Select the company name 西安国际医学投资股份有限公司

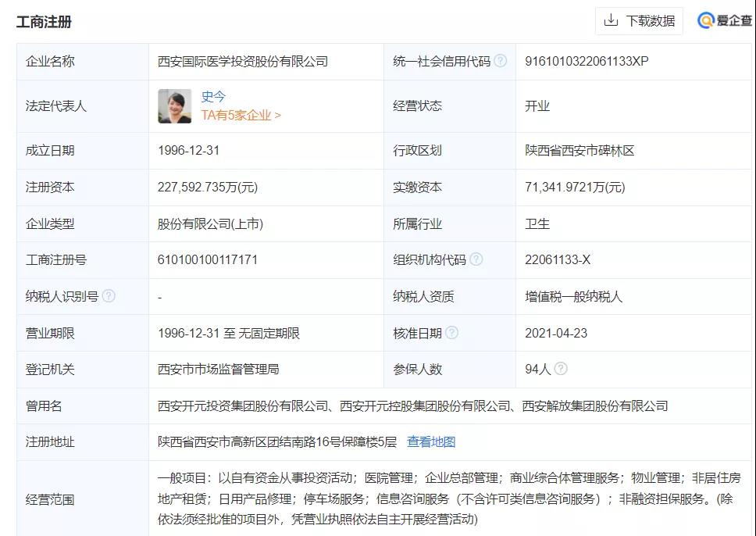click(243, 61)
